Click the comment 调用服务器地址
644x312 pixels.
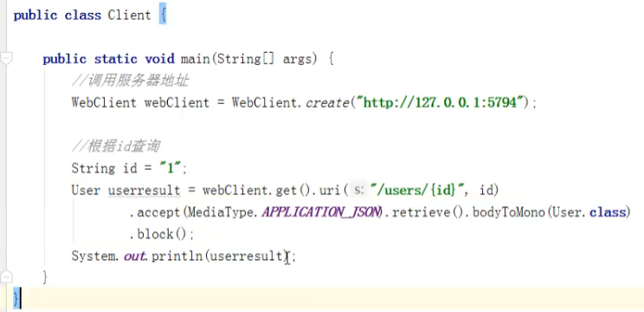click(x=130, y=81)
